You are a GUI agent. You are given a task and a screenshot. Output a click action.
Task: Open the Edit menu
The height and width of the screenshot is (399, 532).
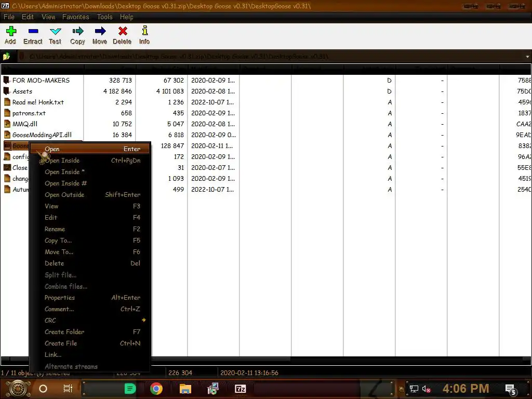point(28,17)
